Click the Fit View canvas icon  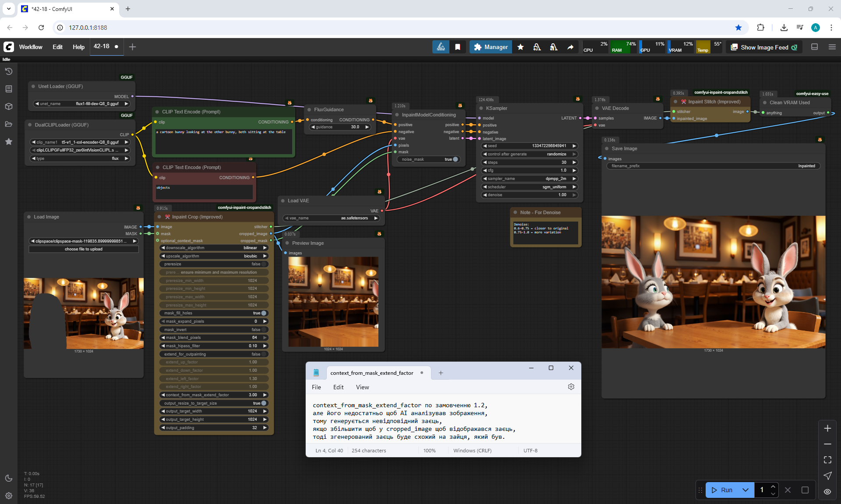pyautogui.click(x=827, y=460)
